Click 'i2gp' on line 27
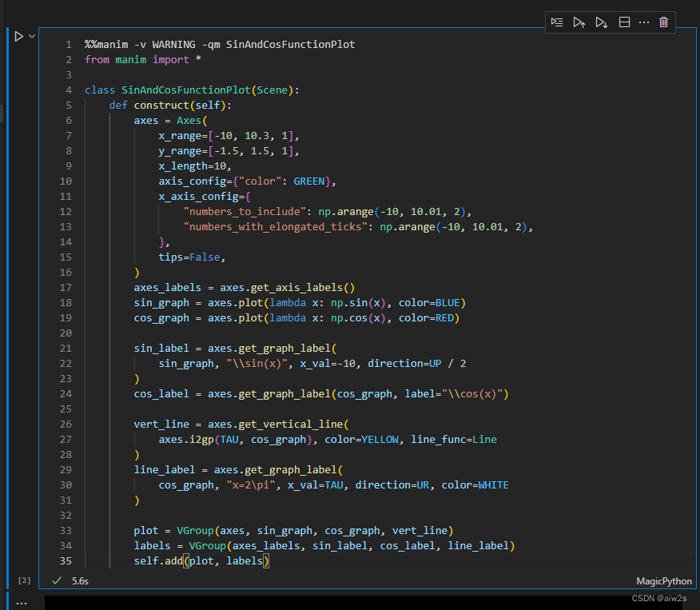Screen dimensions: 700x610 [x=202, y=440]
